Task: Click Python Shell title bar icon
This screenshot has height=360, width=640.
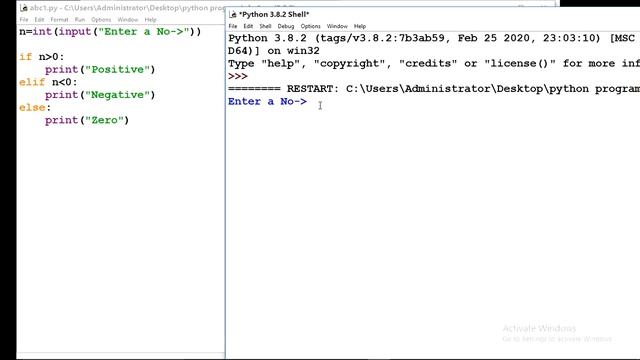Action: tap(233, 14)
